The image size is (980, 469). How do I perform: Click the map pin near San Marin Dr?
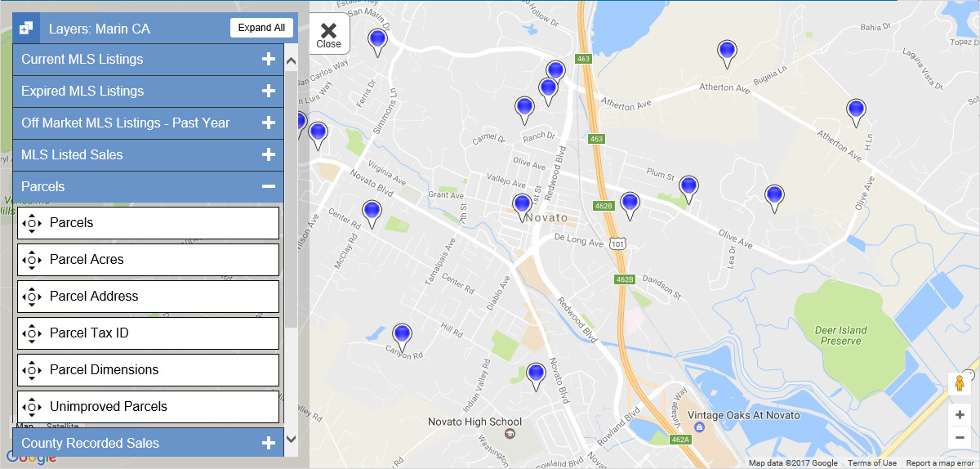click(377, 42)
